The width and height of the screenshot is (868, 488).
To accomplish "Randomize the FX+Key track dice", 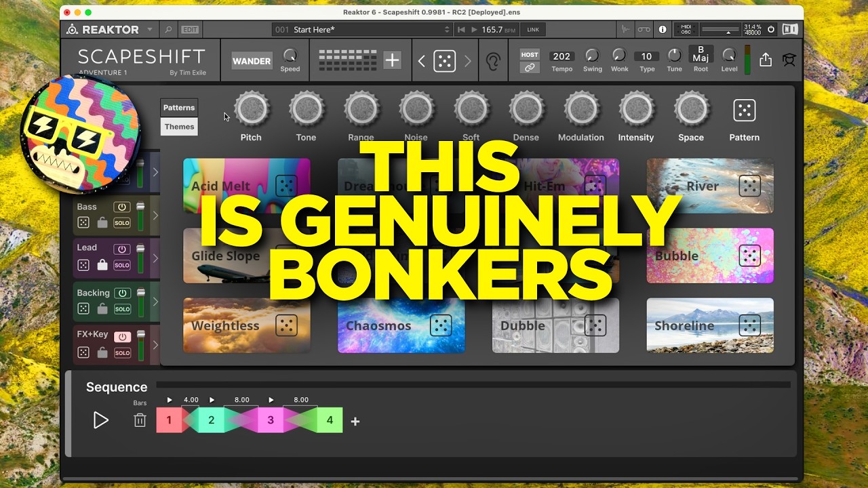I will [x=83, y=352].
